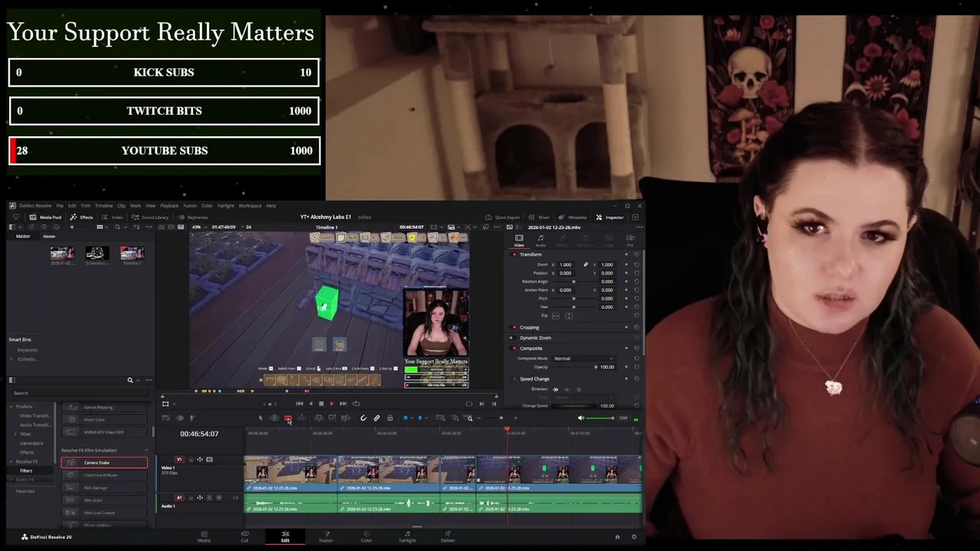Open the Composite Mode Normal dropdown

pyautogui.click(x=583, y=358)
